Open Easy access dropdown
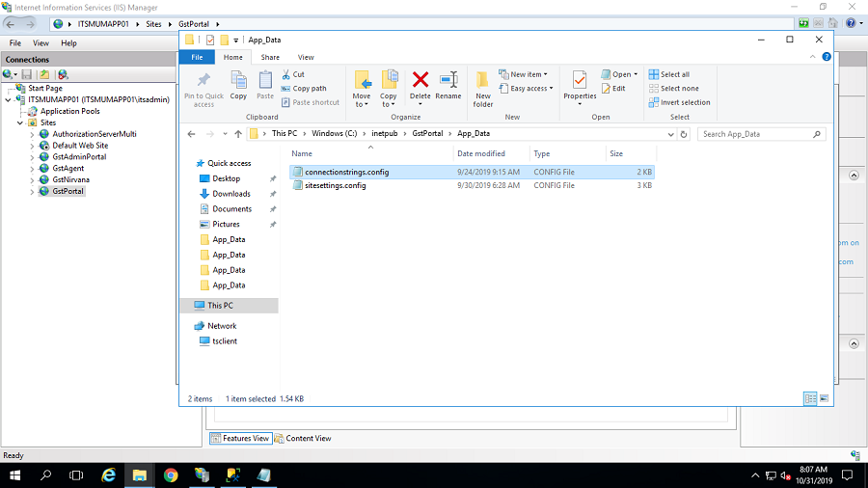The image size is (868, 488). 526,89
